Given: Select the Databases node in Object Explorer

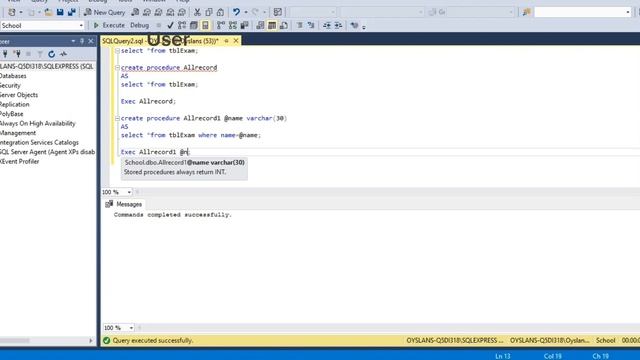Looking at the screenshot, I should coord(13,76).
